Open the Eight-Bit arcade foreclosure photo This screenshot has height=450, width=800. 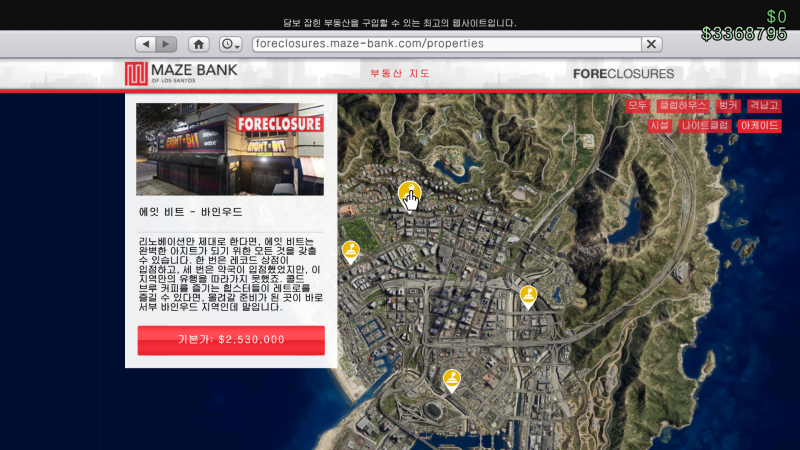[x=230, y=149]
